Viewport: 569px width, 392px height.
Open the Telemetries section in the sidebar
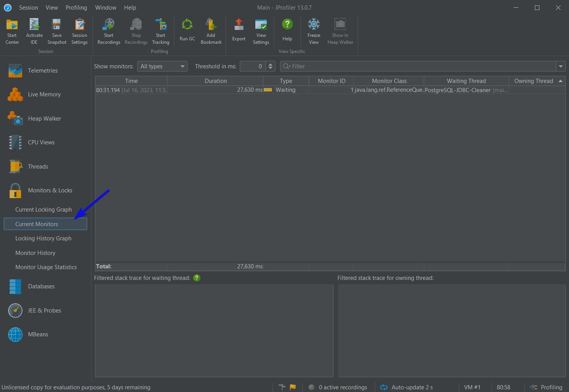click(43, 71)
